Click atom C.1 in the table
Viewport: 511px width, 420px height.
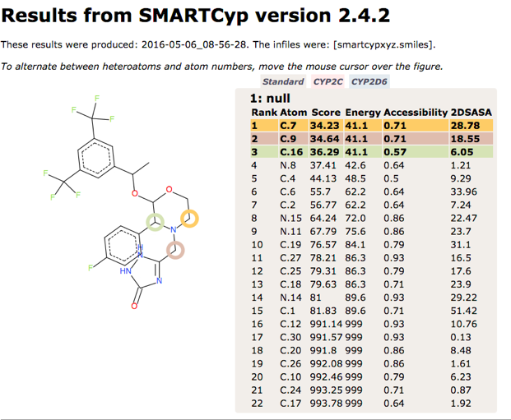point(287,311)
